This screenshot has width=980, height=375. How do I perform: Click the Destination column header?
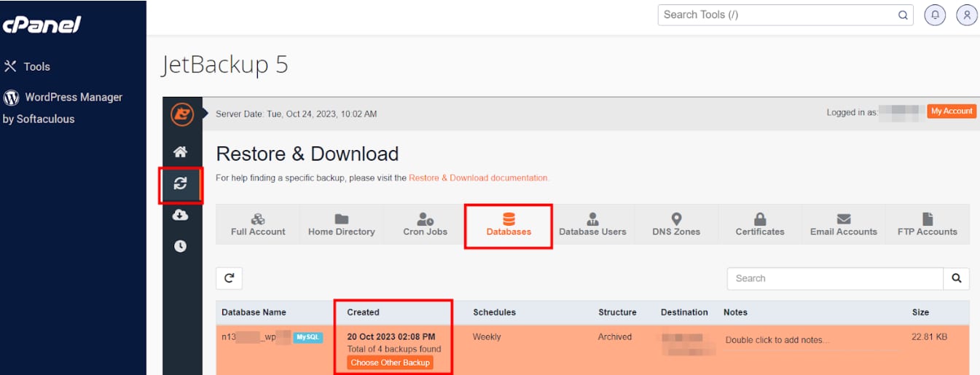[x=684, y=312]
